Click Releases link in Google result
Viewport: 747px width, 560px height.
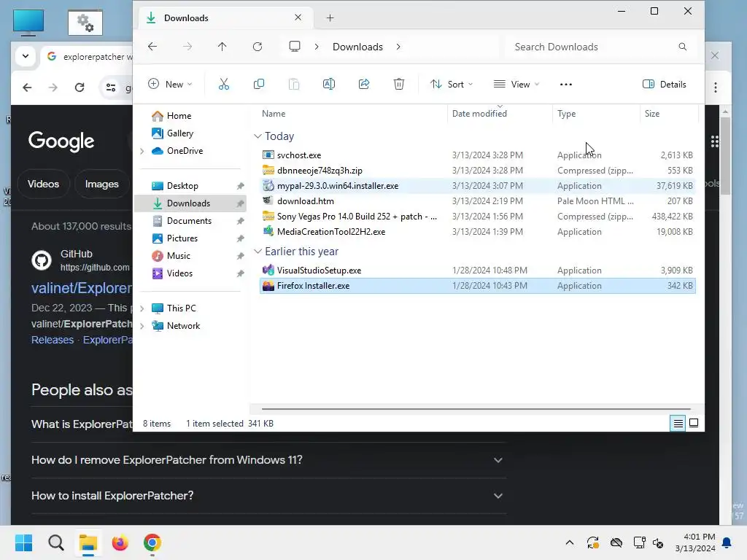[x=53, y=340]
